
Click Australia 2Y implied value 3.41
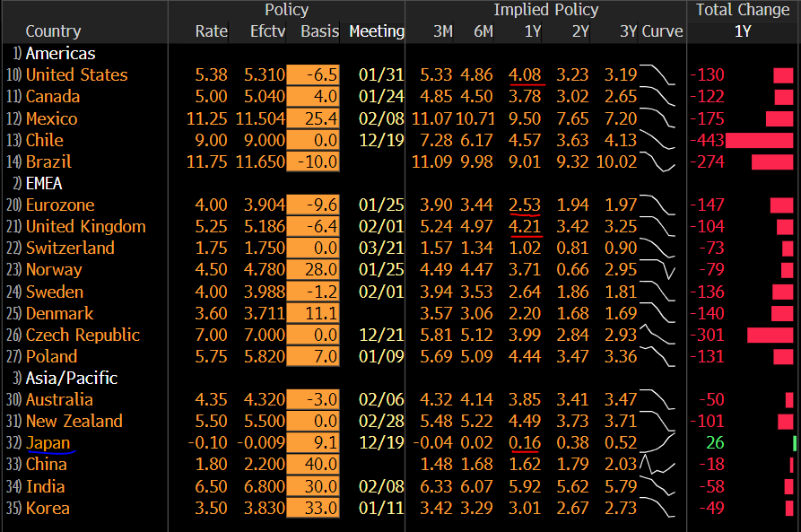[x=572, y=399]
